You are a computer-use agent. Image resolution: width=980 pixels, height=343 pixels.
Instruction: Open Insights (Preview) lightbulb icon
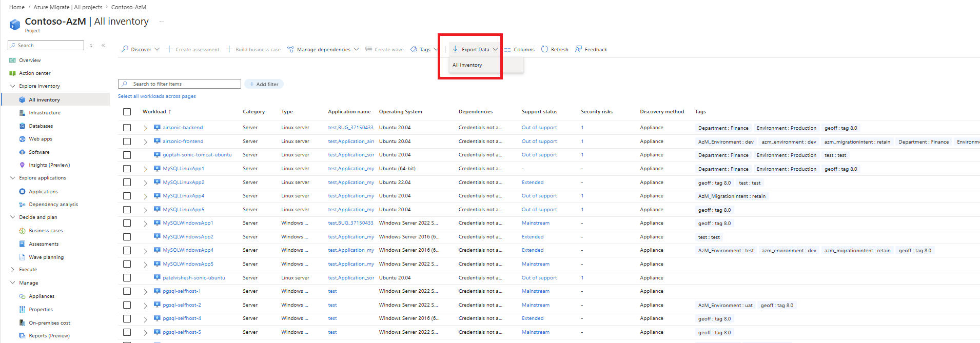point(22,165)
